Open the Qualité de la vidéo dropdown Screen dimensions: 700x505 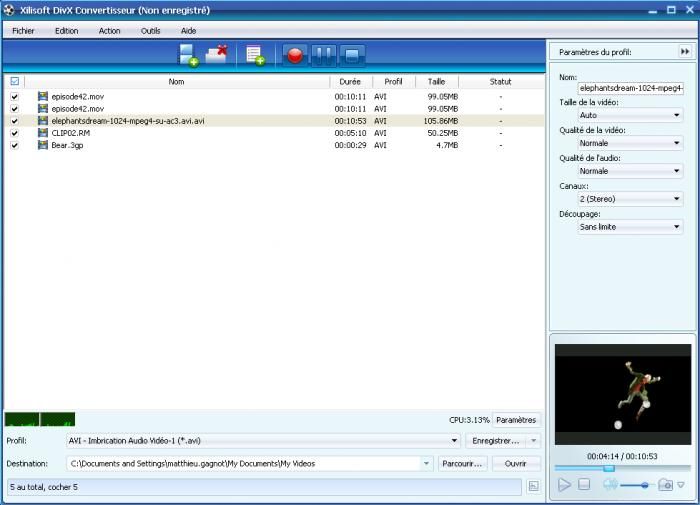pos(630,143)
